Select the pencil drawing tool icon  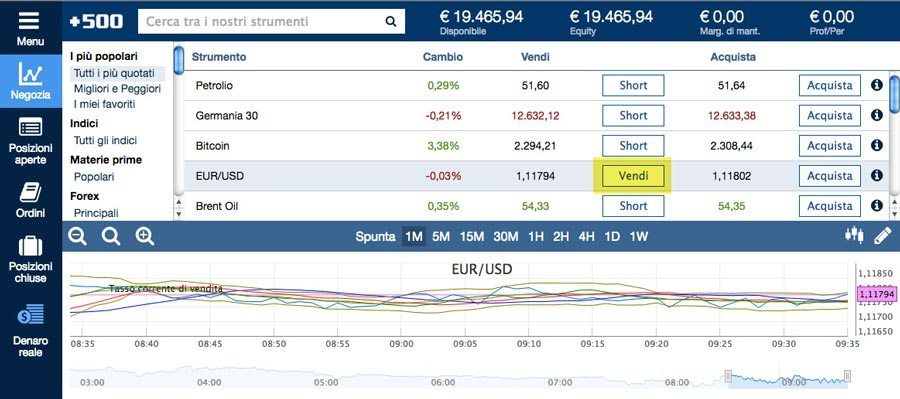coord(882,235)
